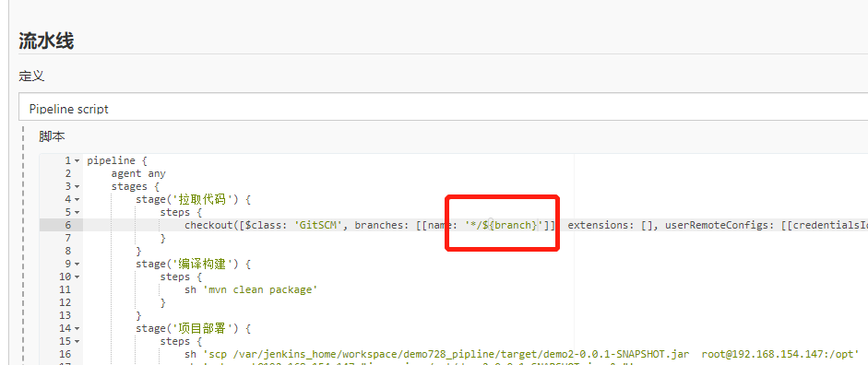The width and height of the screenshot is (868, 365).
Task: Collapse the steps fold arrow at line 5
Action: pyautogui.click(x=77, y=212)
